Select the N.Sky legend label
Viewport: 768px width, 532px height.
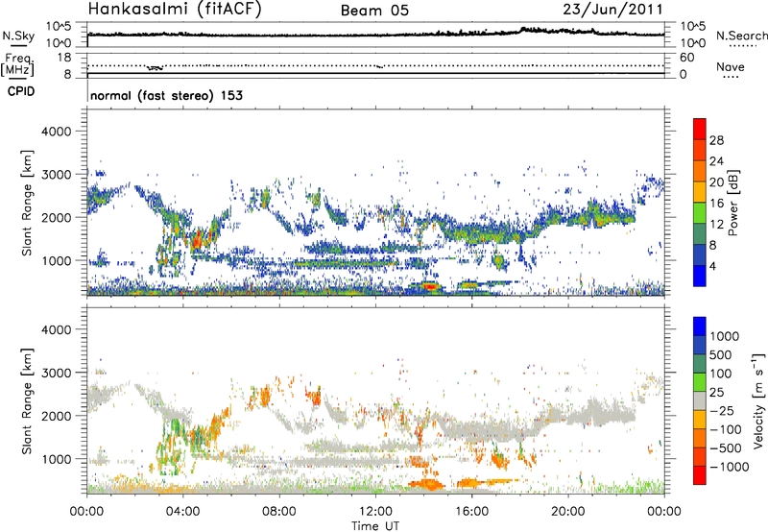[x=18, y=36]
